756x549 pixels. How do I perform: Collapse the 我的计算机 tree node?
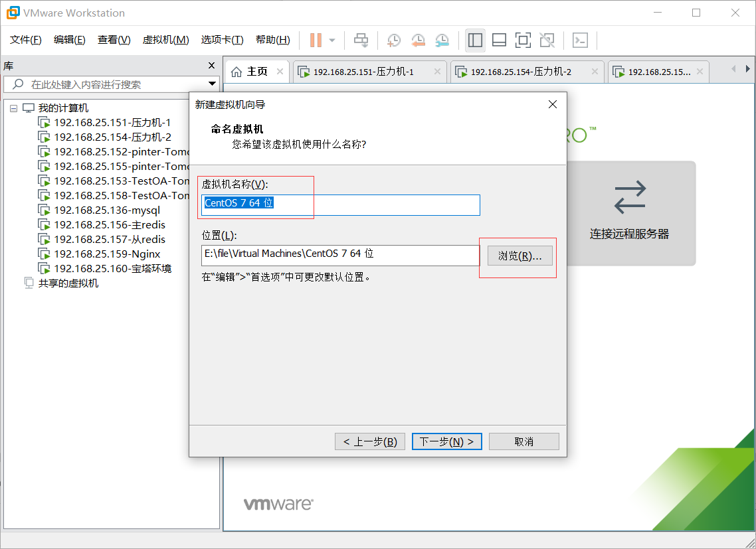tap(13, 108)
